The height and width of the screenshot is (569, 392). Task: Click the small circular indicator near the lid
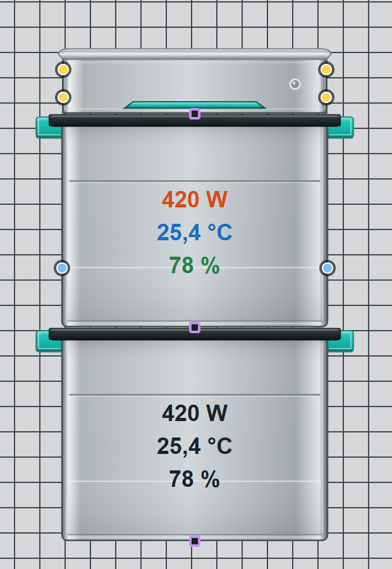click(295, 84)
